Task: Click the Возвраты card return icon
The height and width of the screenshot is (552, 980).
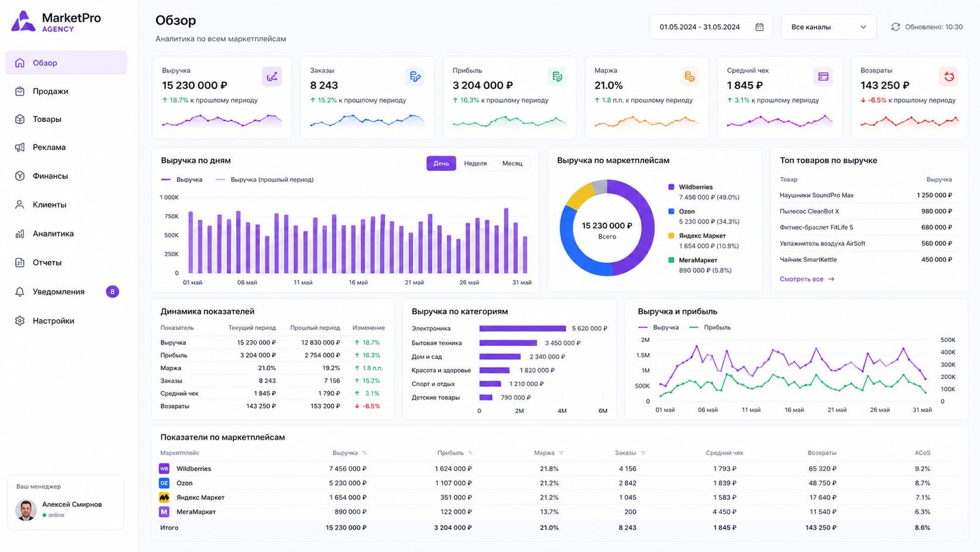Action: point(949,77)
